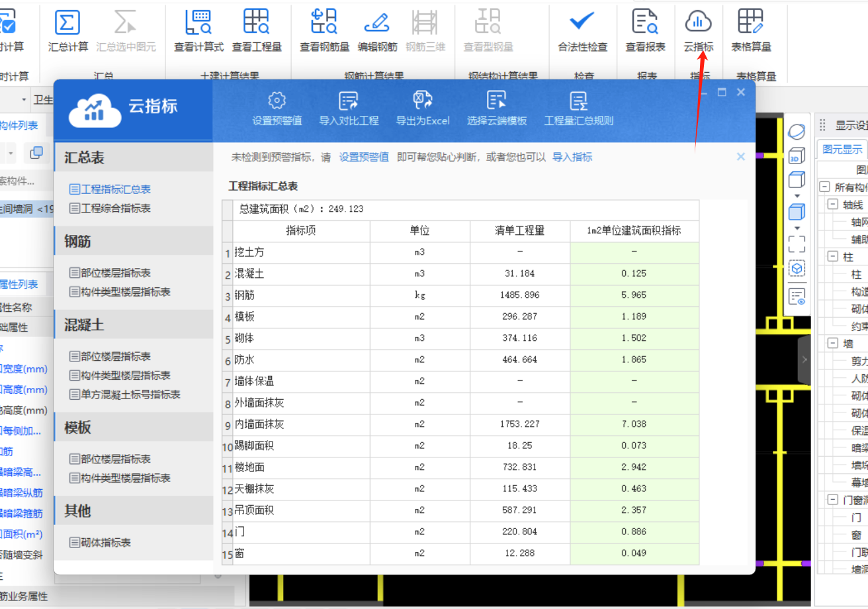Collapse the 门窗洞 tree node
Image resolution: width=868 pixels, height=609 pixels.
tap(832, 500)
